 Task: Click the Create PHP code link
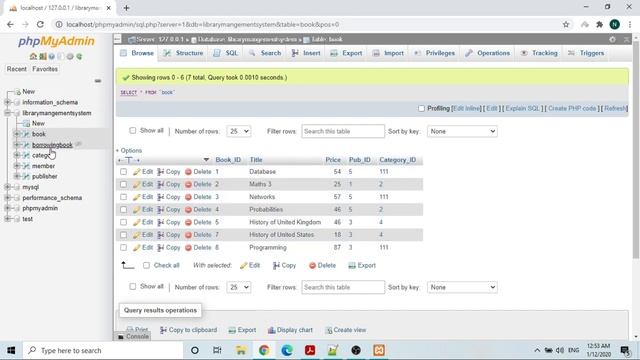pyautogui.click(x=572, y=108)
